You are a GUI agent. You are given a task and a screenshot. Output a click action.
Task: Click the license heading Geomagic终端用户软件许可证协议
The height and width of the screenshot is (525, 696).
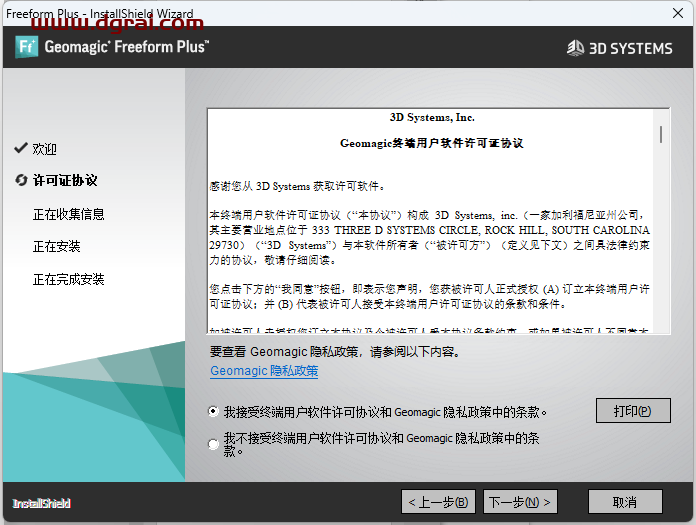pos(432,143)
